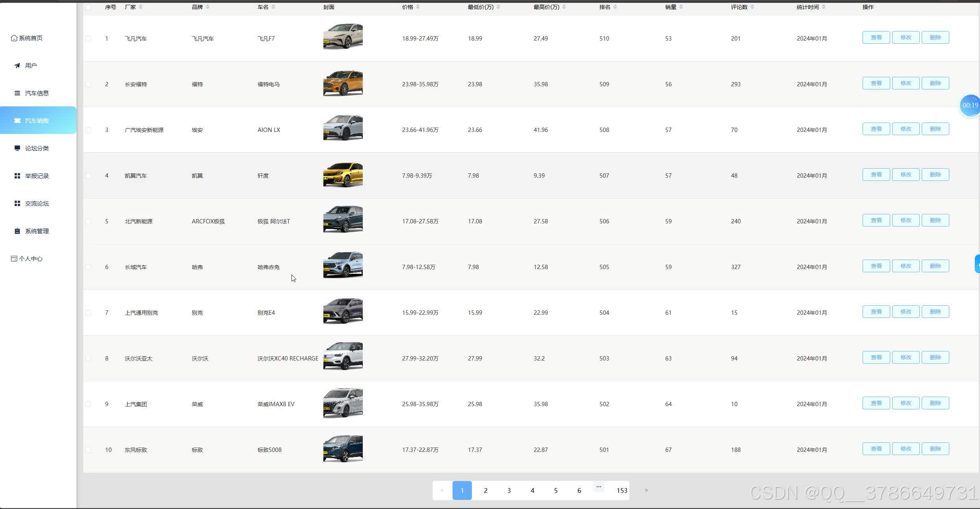Check the row for 极狐 阿尔法T

[x=88, y=221]
